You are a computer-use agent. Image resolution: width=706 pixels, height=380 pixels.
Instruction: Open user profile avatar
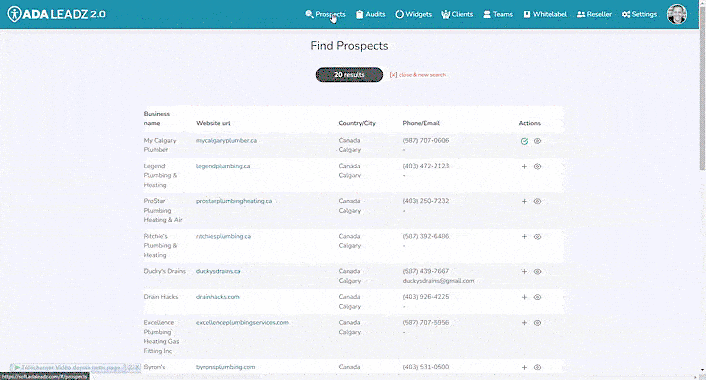[x=677, y=14]
